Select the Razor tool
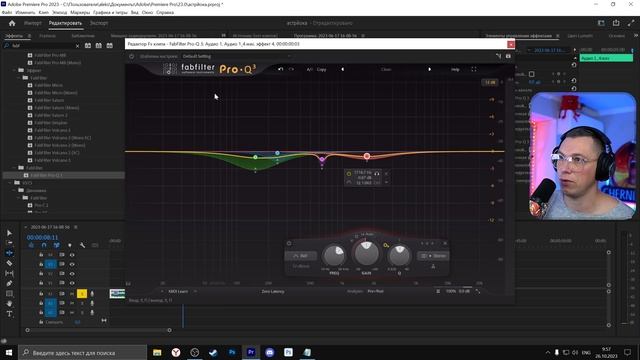Viewport: 640px width, 360px height. pos(9,263)
